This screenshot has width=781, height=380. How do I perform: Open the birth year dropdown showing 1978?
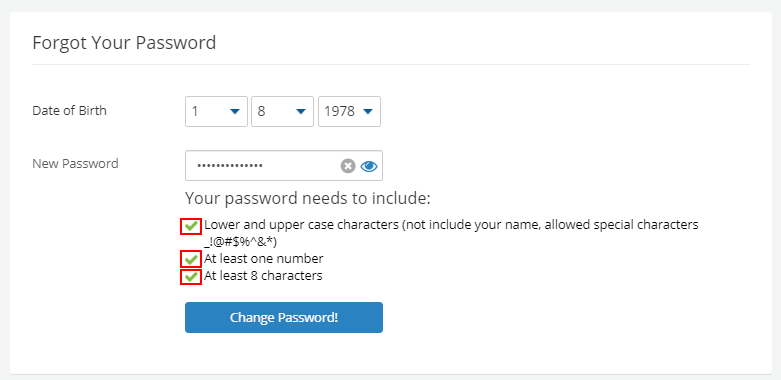pos(350,112)
